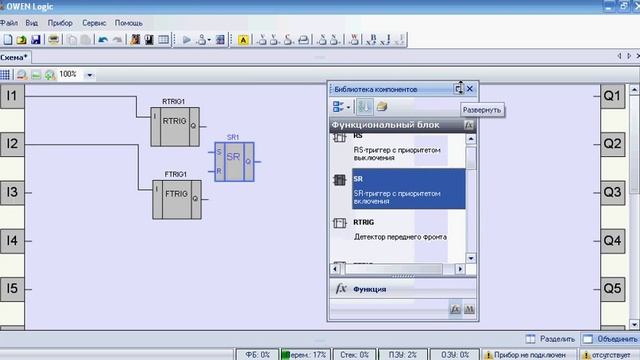The height and width of the screenshot is (360, 640).
Task: Save the project with the floppy disk icon
Action: click(x=36, y=40)
